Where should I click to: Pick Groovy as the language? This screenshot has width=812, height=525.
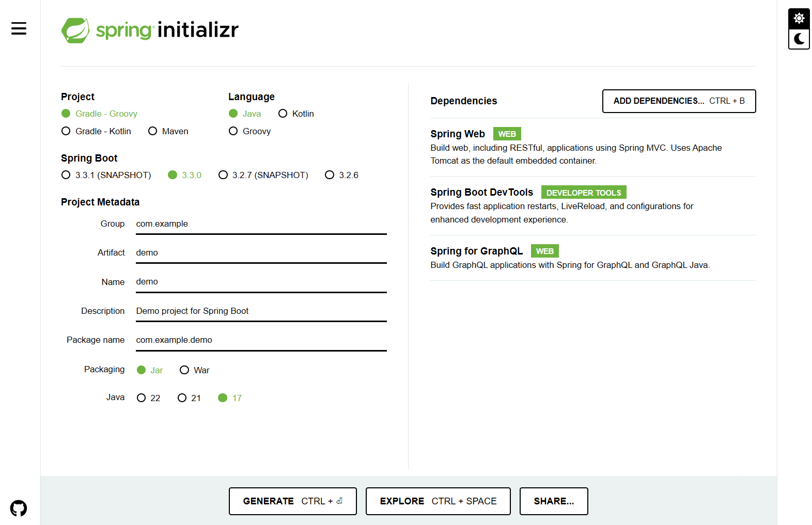[x=249, y=131]
